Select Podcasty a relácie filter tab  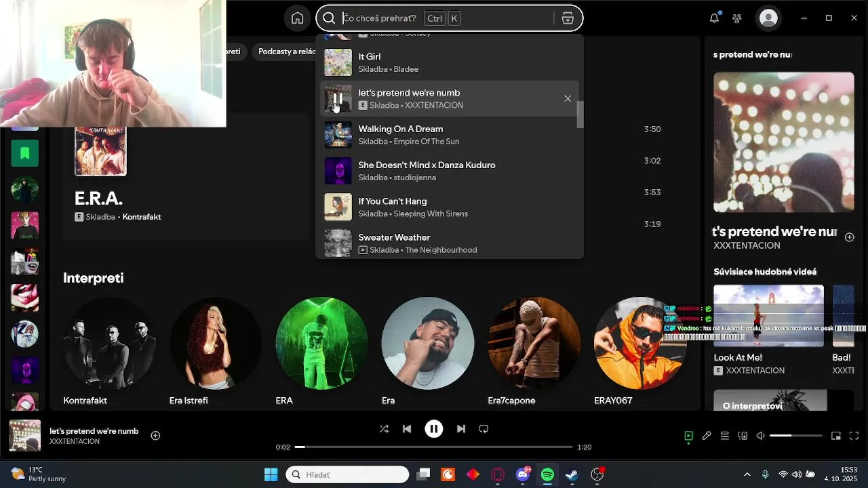(287, 52)
